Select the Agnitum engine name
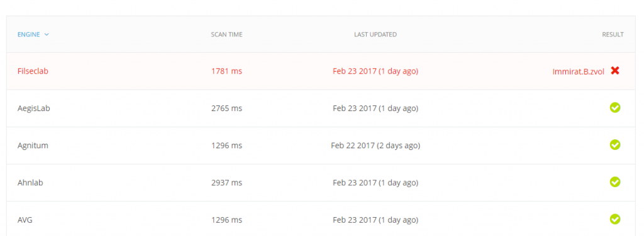 (33, 146)
